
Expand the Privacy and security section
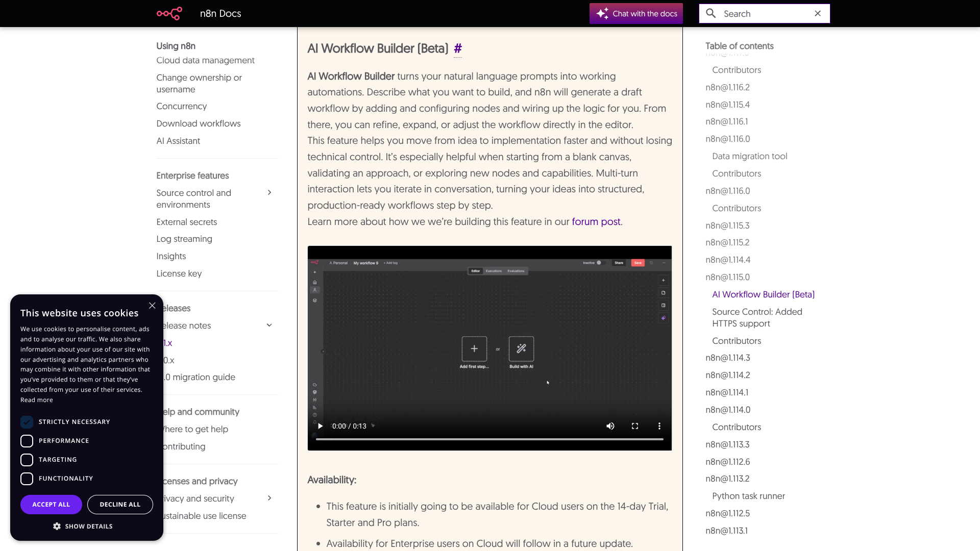click(x=269, y=498)
